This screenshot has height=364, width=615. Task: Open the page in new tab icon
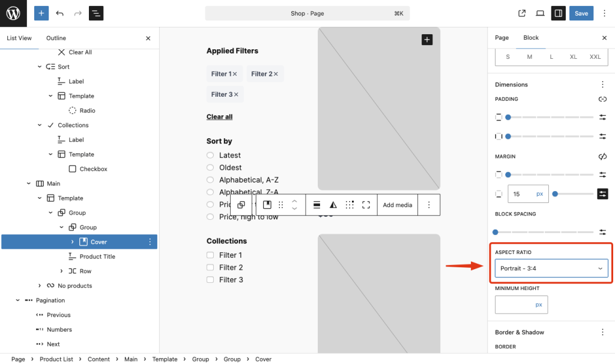click(522, 13)
